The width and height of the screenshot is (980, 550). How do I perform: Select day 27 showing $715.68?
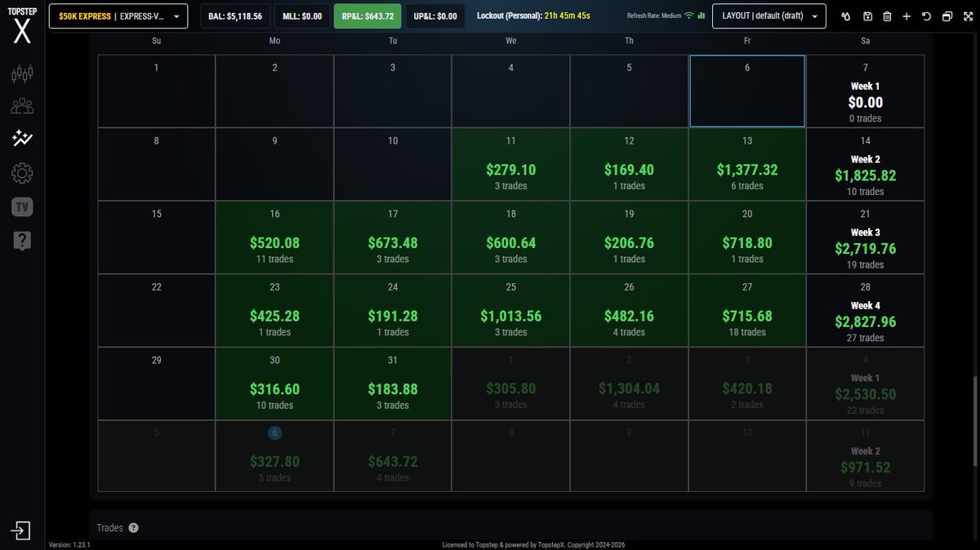point(747,310)
